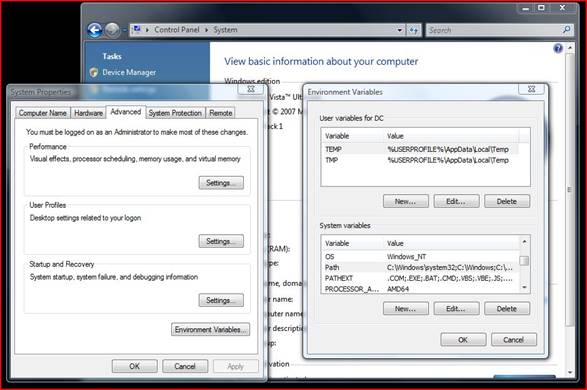Click Control Panel window scroll-down arrow
Viewport: 587px width, 390px height.
pos(570,373)
